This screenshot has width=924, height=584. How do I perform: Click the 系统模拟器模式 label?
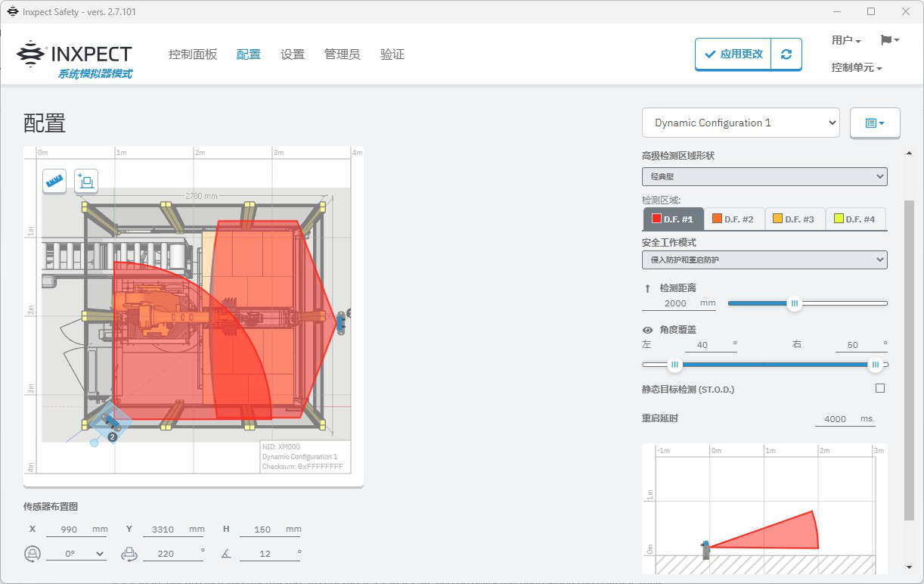coord(95,74)
